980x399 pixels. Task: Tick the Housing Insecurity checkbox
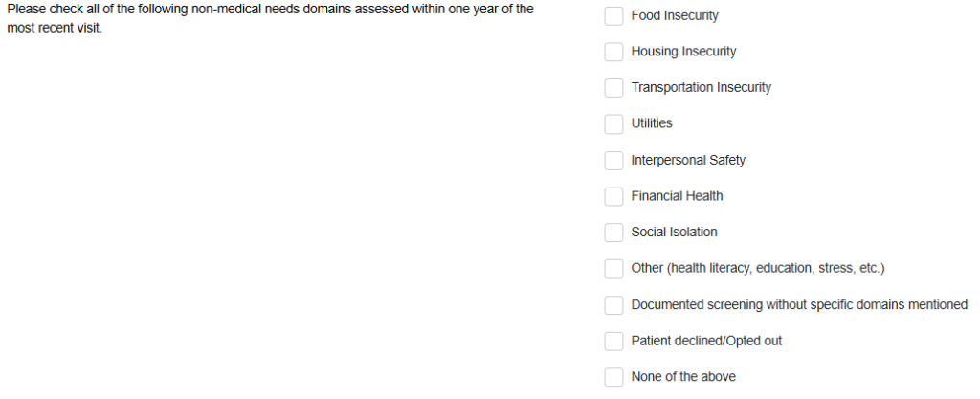pos(613,52)
